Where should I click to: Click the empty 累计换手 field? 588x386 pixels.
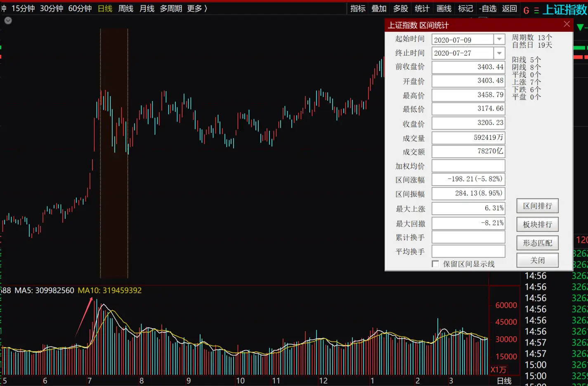point(468,237)
